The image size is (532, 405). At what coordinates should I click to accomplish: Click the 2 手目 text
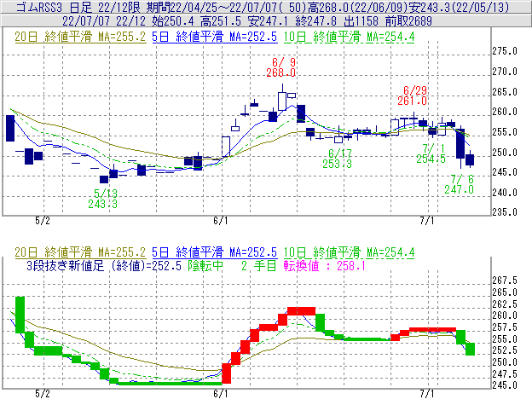259,265
